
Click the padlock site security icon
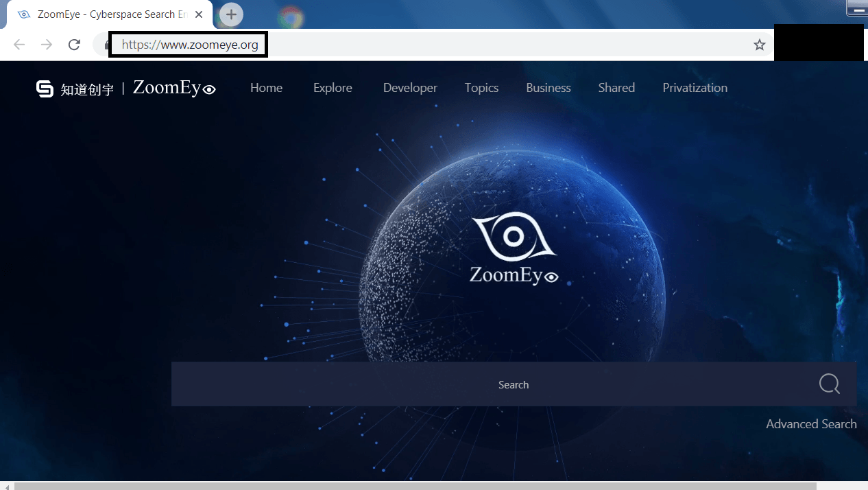[x=107, y=45]
